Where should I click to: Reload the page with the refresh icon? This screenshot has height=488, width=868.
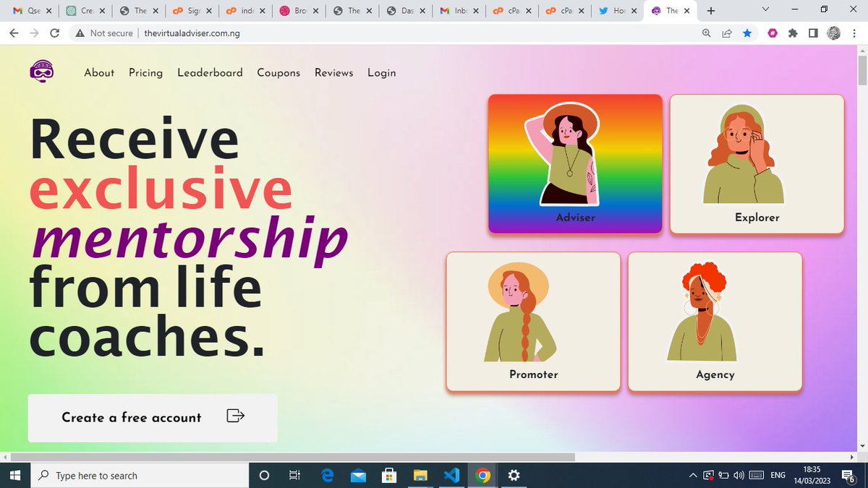(54, 33)
